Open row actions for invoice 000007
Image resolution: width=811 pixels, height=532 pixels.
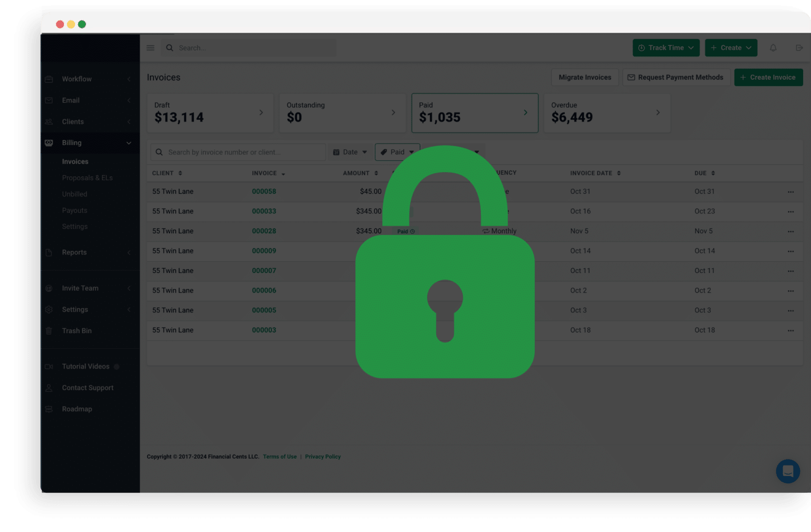[790, 271]
